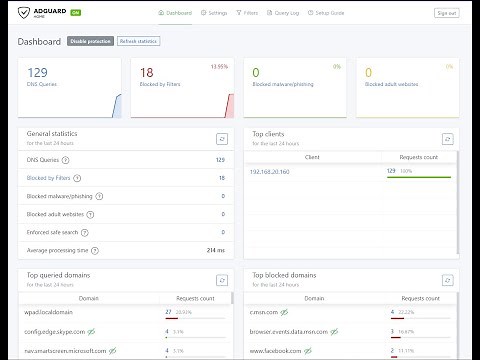Click the tracker icon next to c.msn.com
The width and height of the screenshot is (480, 360).
click(x=284, y=312)
